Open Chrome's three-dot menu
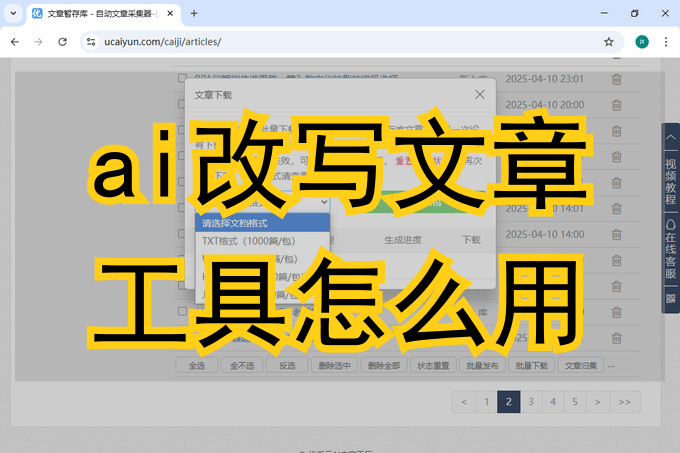The width and height of the screenshot is (680, 453). (666, 42)
